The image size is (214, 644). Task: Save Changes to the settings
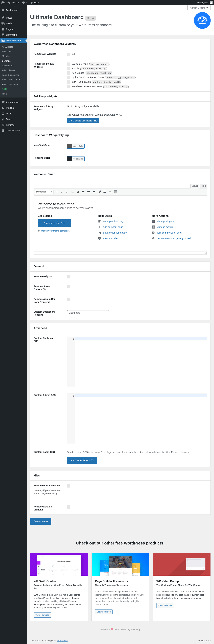pos(41,521)
